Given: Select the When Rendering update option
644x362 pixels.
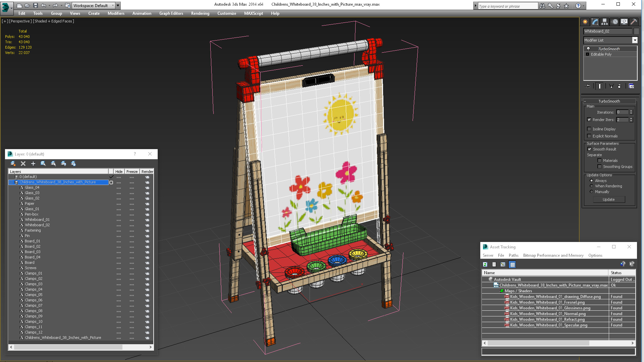Looking at the screenshot, I should coord(591,186).
